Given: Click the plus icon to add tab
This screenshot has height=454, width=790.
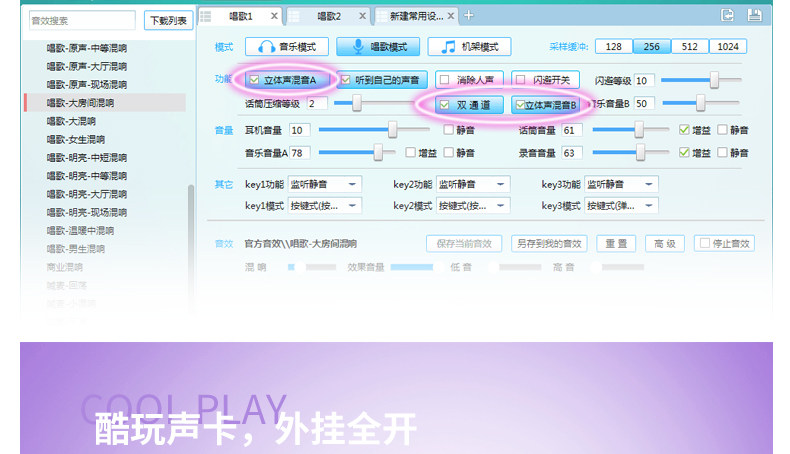Looking at the screenshot, I should (x=469, y=16).
